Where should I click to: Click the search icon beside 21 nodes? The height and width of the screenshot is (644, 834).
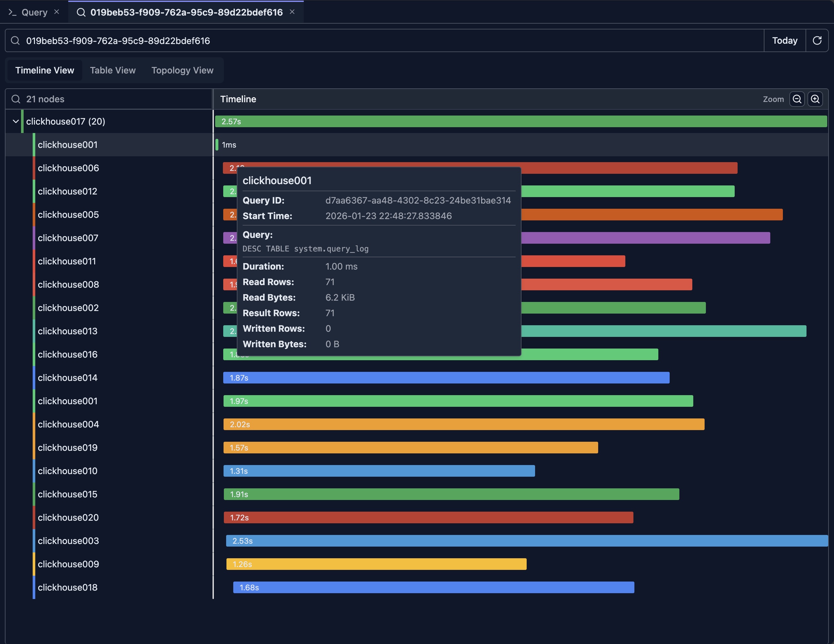[x=16, y=99]
